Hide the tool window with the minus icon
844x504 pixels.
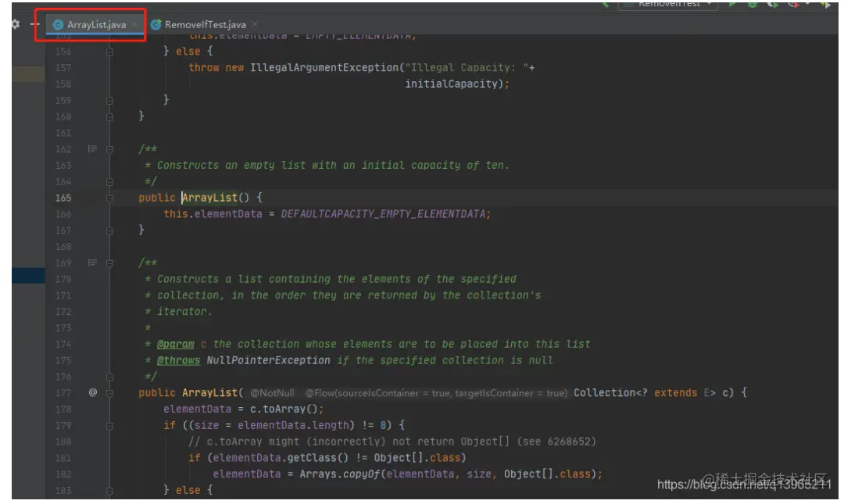(35, 24)
